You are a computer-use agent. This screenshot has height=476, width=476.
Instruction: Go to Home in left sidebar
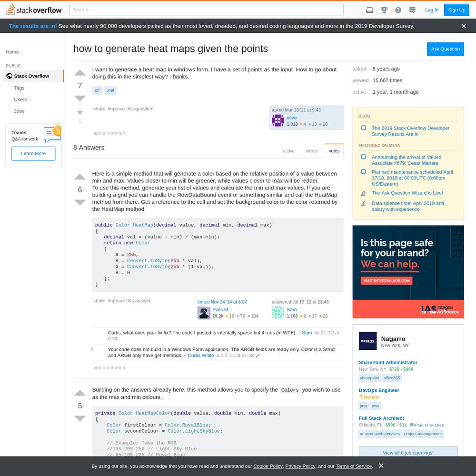[12, 52]
